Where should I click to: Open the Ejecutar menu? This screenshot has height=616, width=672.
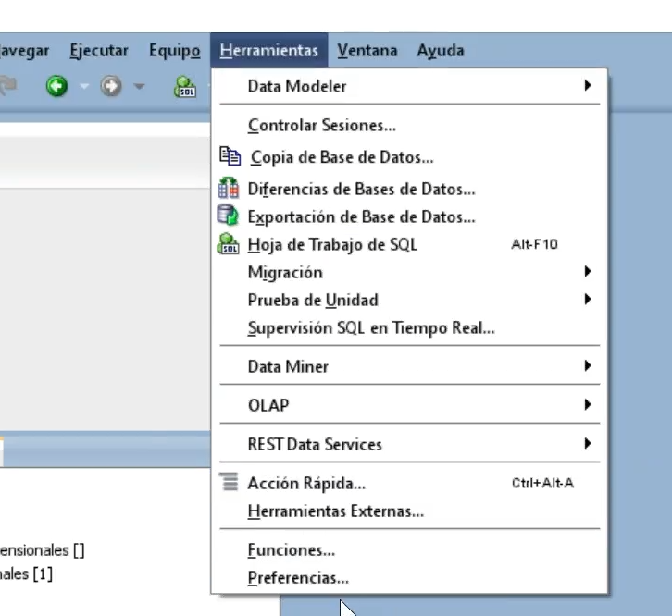coord(99,51)
